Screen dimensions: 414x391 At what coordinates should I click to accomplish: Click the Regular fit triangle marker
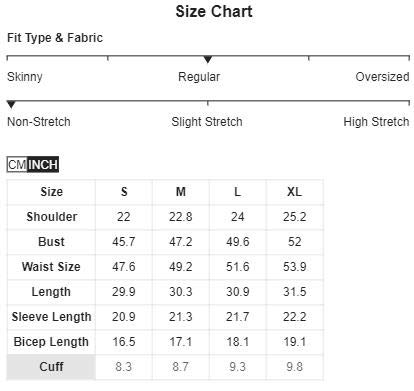[x=208, y=60]
